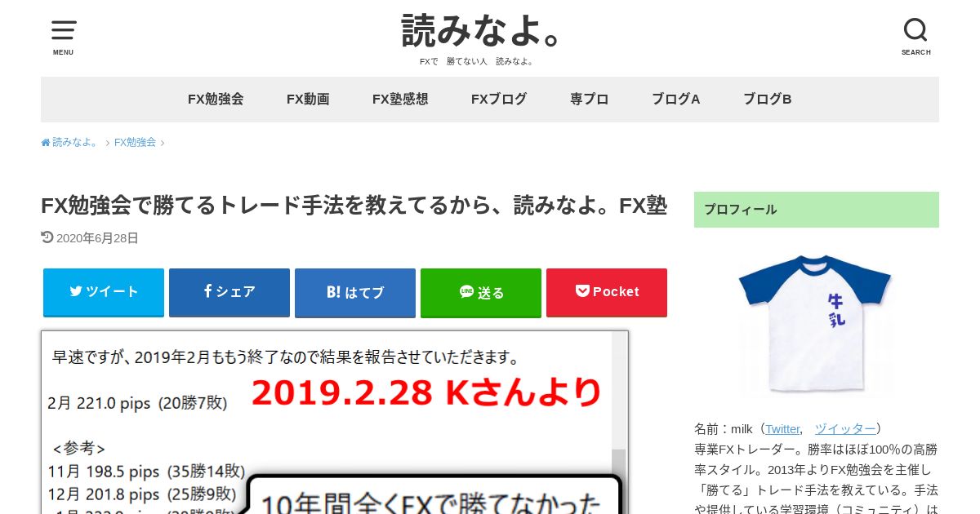980x514 pixels.
Task: Click the 牛乳 T-shirt profile image
Action: (x=817, y=324)
